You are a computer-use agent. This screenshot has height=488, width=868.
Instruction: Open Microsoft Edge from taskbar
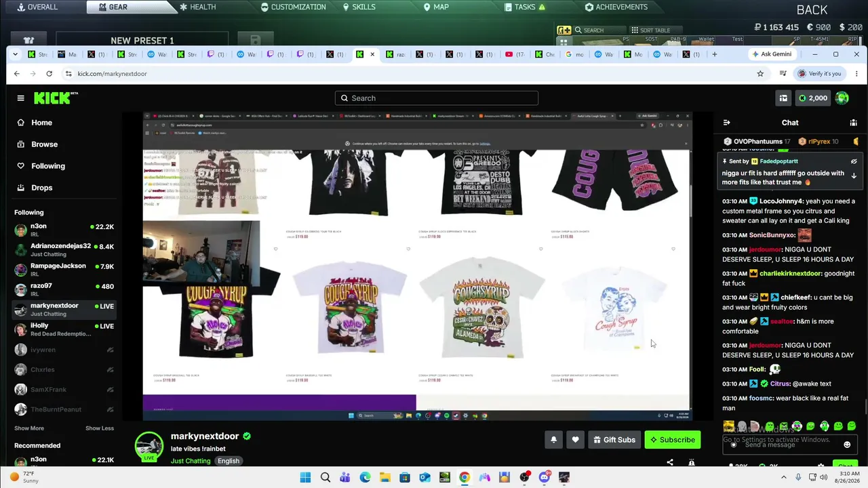tap(365, 477)
